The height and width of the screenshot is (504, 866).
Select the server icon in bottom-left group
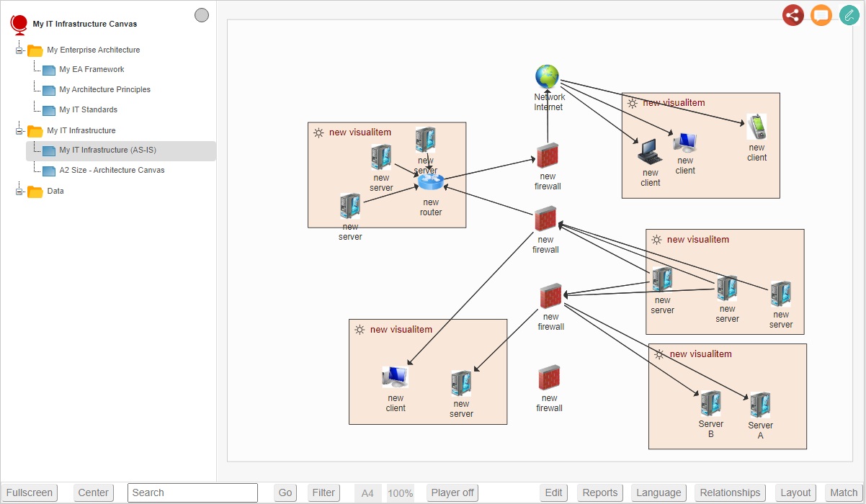461,384
